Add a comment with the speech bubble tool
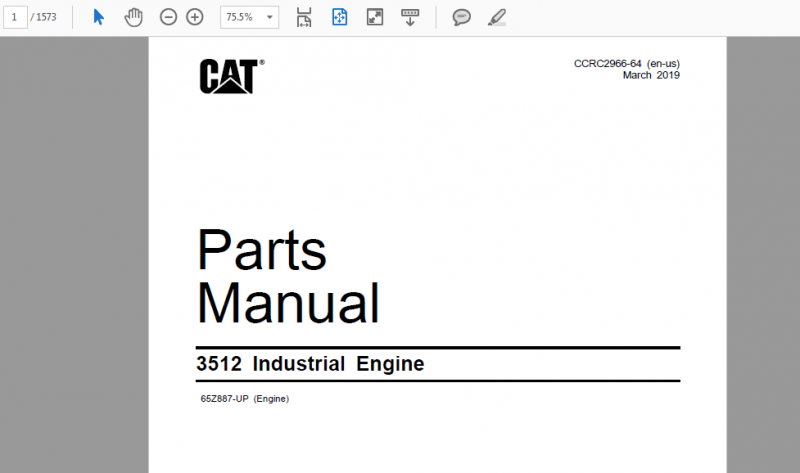 [461, 17]
